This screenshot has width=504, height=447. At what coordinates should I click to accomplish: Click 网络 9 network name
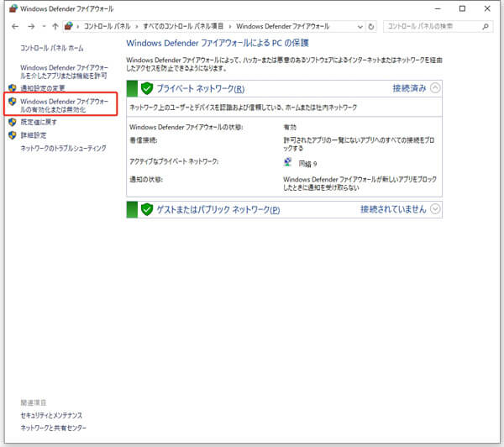[308, 164]
